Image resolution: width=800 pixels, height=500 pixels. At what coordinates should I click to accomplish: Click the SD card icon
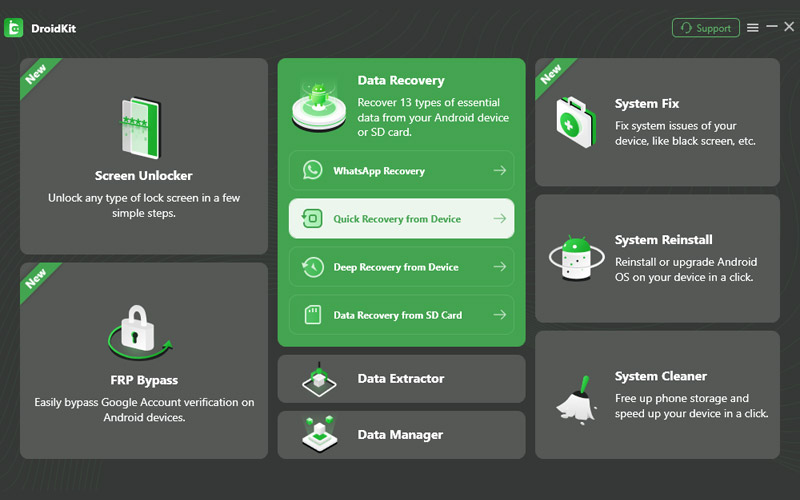312,315
